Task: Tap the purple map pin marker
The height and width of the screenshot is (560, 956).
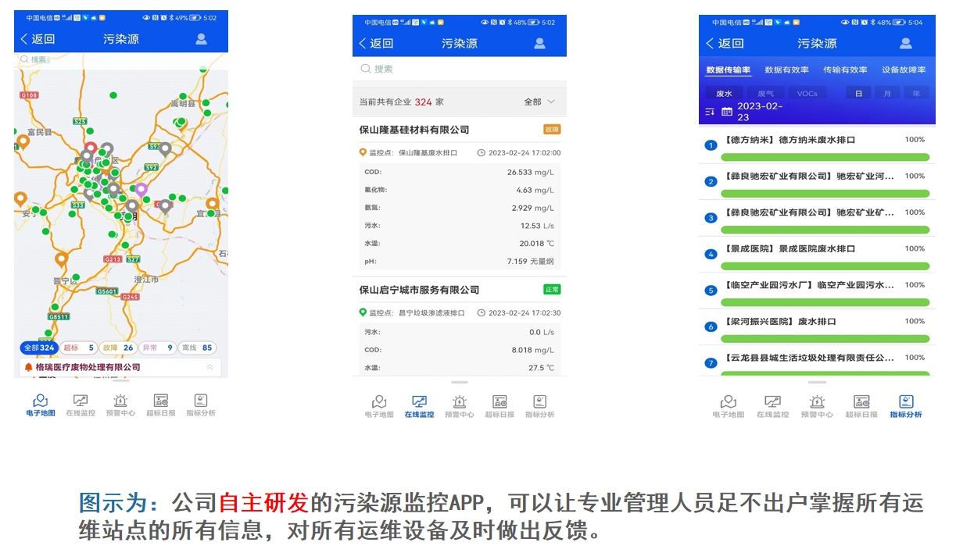Action: (141, 189)
